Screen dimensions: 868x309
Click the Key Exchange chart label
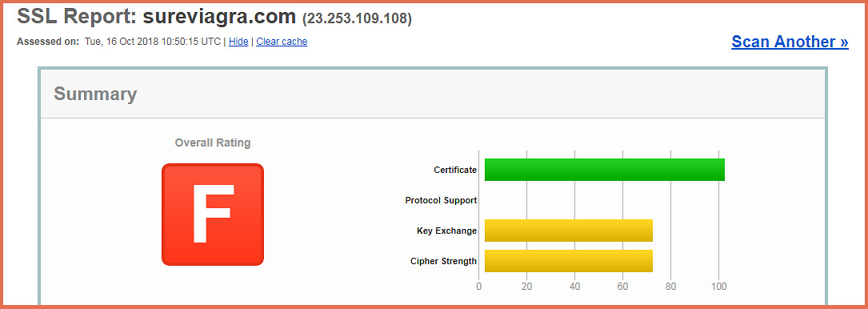point(446,231)
